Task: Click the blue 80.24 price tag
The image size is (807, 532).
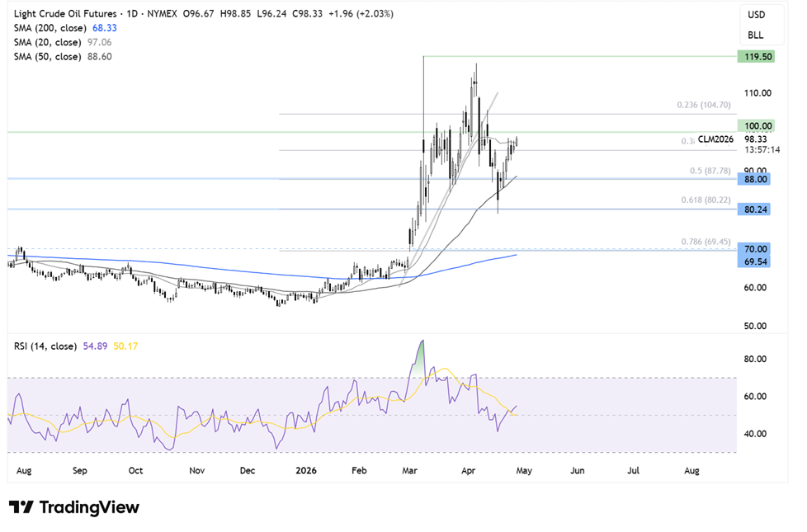Action: tap(753, 210)
